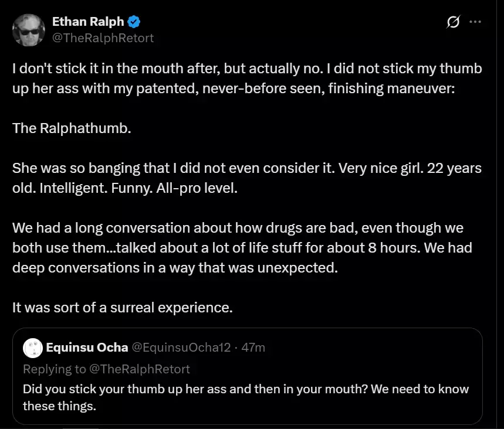The height and width of the screenshot is (429, 504).
Task: Click the paragraph starting "We had a long conversation"
Action: (x=242, y=247)
